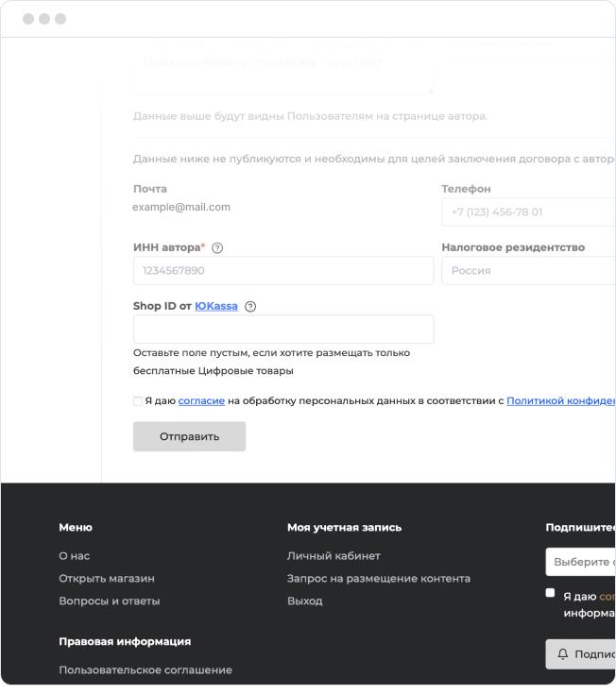The image size is (616, 694).
Task: Click into the Shop ID text field
Action: pyautogui.click(x=283, y=330)
